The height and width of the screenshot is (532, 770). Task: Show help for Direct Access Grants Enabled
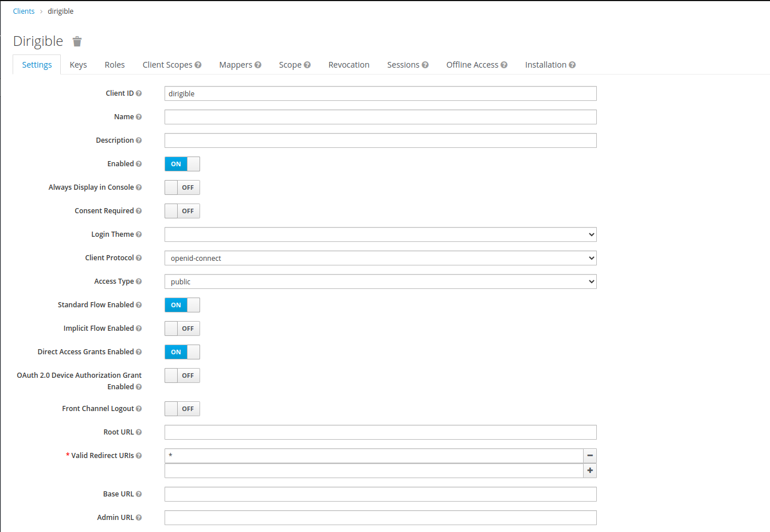pyautogui.click(x=139, y=352)
